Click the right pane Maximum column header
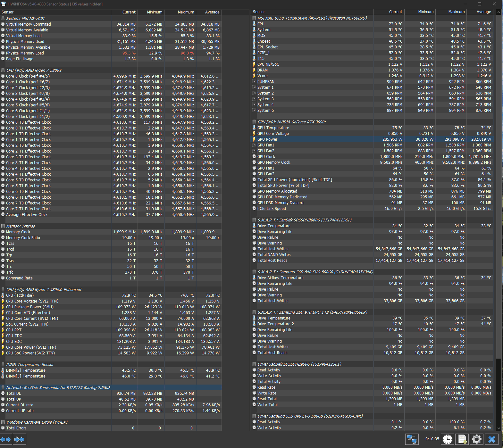This screenshot has width=503, height=448. click(x=451, y=12)
